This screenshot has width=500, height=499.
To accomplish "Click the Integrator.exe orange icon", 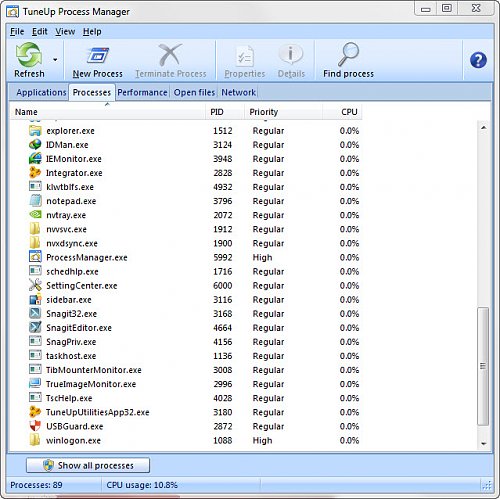I will pyautogui.click(x=35, y=173).
